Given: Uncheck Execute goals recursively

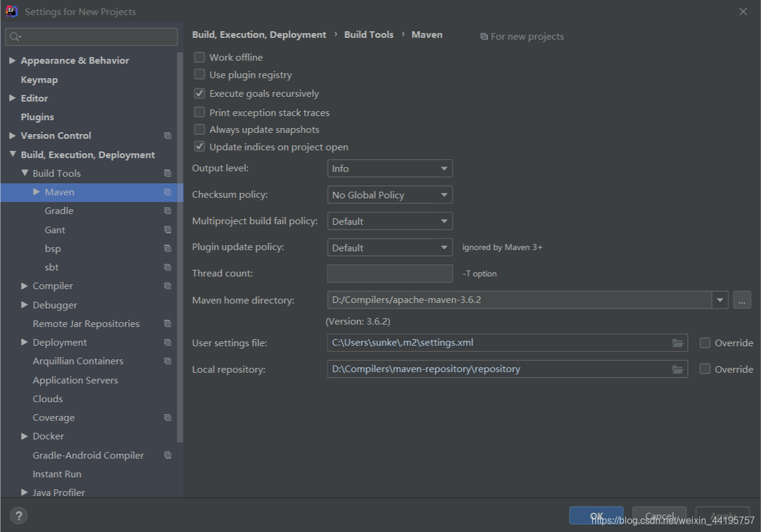Looking at the screenshot, I should (200, 94).
